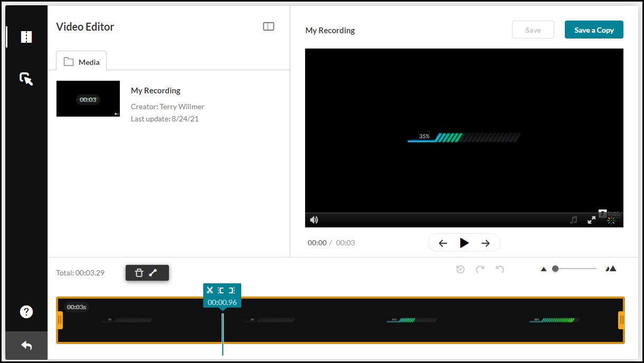Toggle the split-panel view beside Video Editor title

269,26
